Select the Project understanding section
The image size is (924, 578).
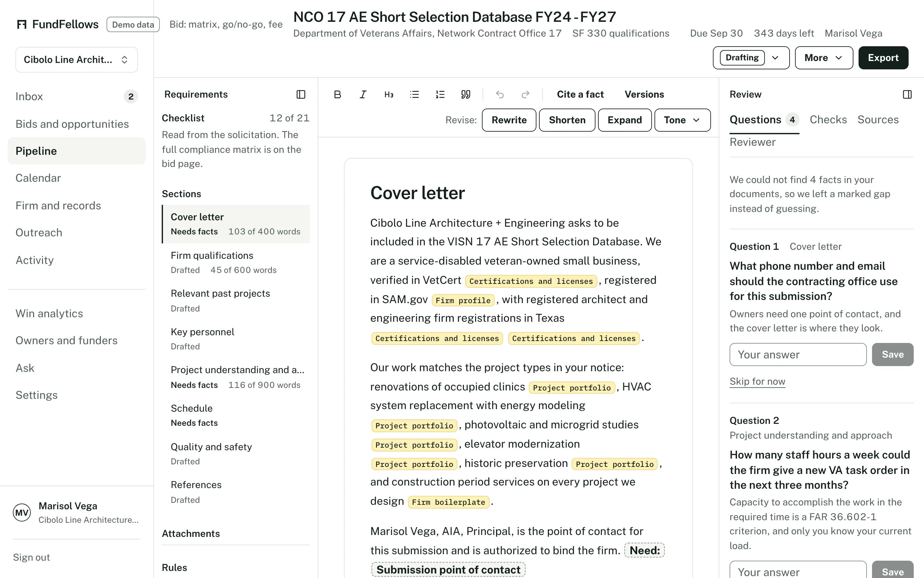236,377
